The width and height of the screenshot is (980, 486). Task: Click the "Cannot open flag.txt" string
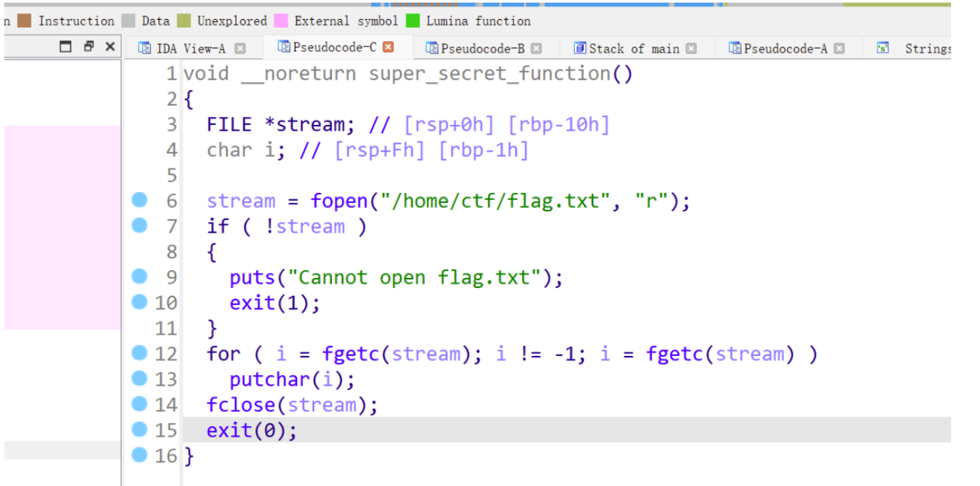pyautogui.click(x=415, y=277)
